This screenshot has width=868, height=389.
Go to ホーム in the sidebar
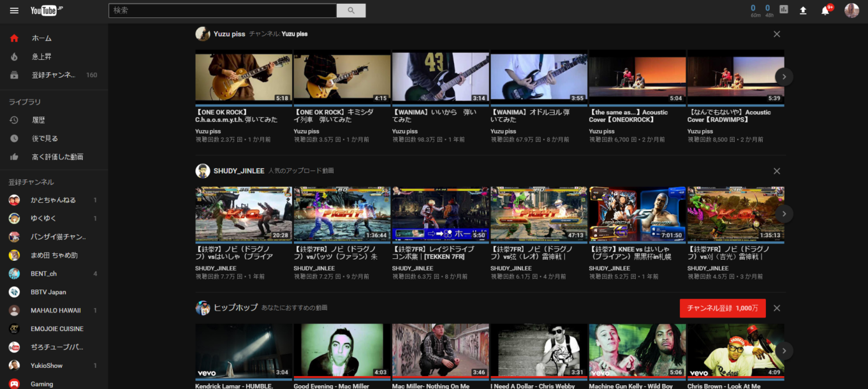(x=54, y=38)
